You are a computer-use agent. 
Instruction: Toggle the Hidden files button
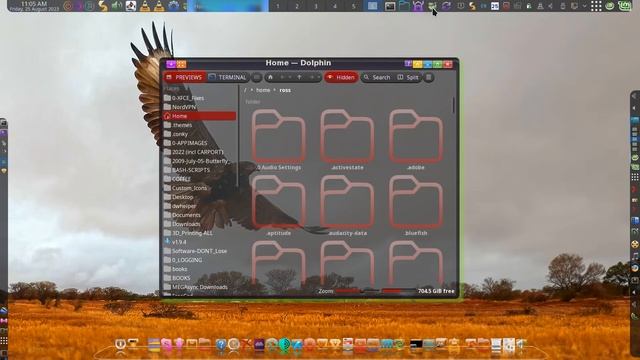(x=341, y=77)
